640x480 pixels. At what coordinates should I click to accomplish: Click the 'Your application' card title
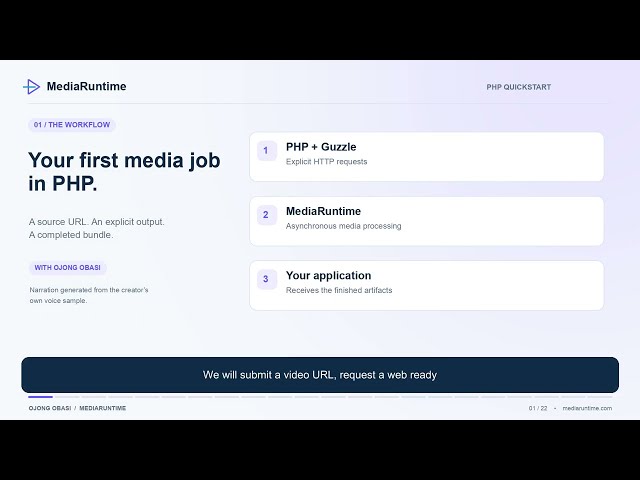click(328, 276)
